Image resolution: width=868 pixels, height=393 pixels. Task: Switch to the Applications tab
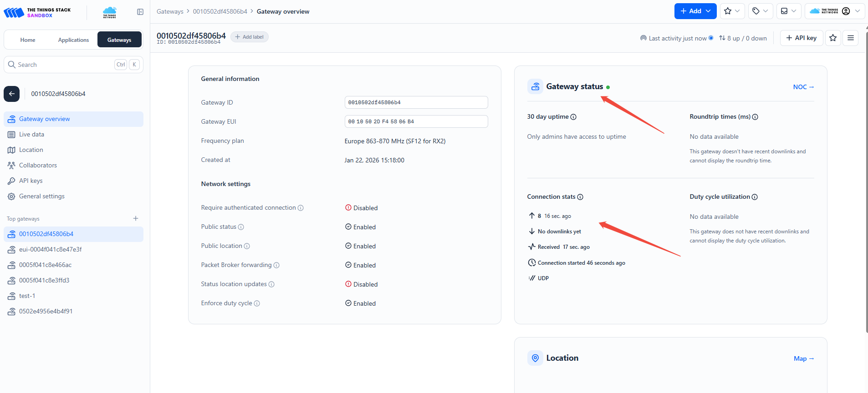[x=73, y=40]
